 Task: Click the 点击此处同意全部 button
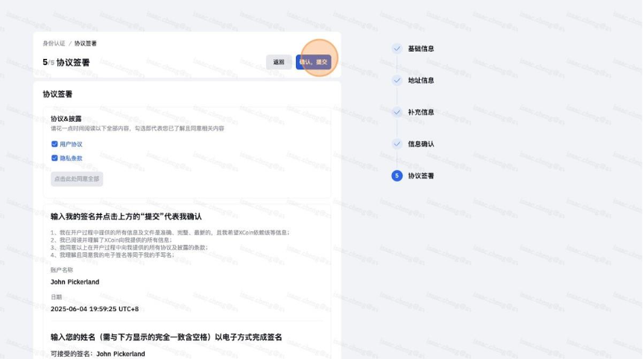77,179
